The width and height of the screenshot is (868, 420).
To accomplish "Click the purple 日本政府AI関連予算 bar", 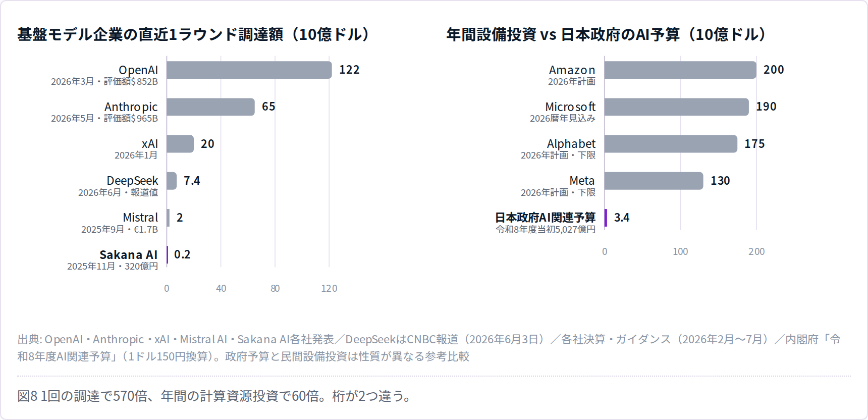I will click(x=606, y=218).
